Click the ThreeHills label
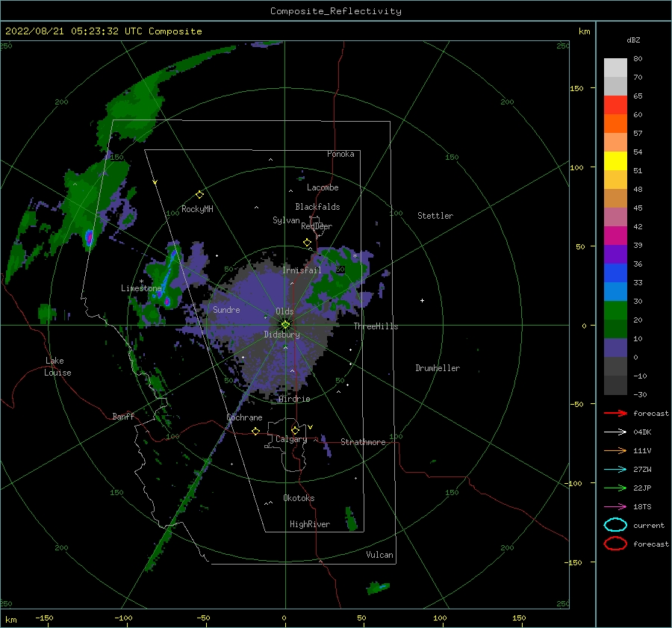672x628 pixels. pos(376,326)
